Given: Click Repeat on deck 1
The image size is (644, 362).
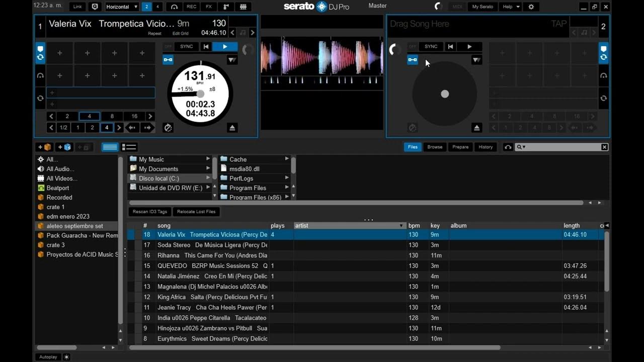Looking at the screenshot, I should click(154, 34).
